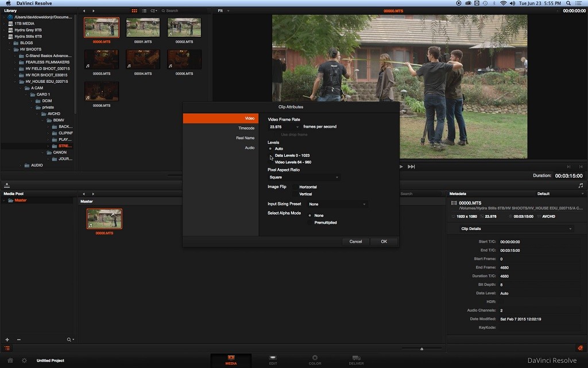Image resolution: width=588 pixels, height=368 pixels.
Task: Open Clip Details metadata dropdown
Action: coord(516,229)
